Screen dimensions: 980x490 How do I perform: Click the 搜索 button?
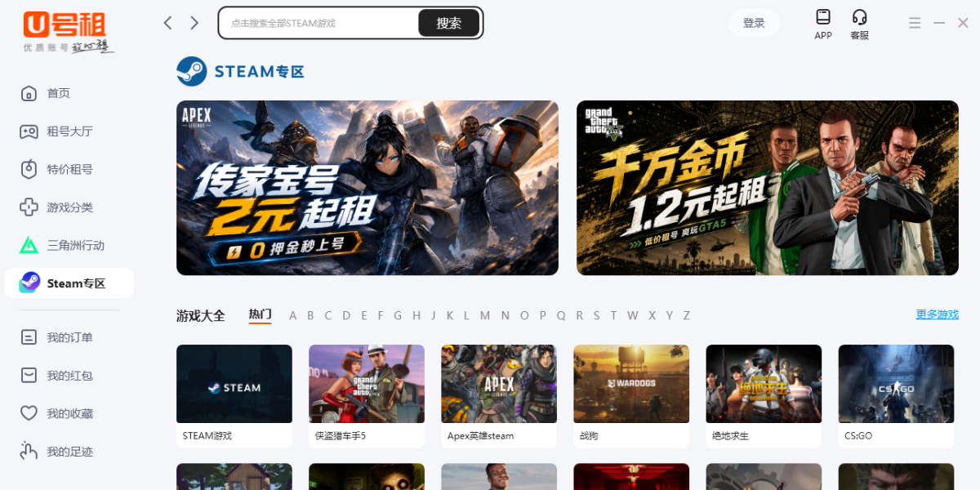pyautogui.click(x=448, y=23)
